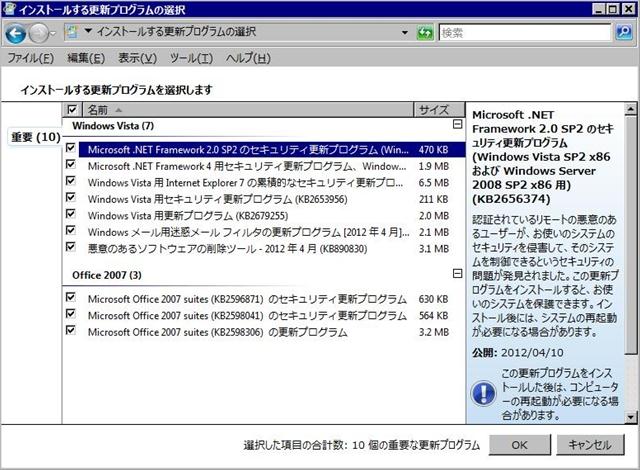Uncheck Office 2007 KB2596871 checkbox
640x470 pixels.
(x=71, y=297)
